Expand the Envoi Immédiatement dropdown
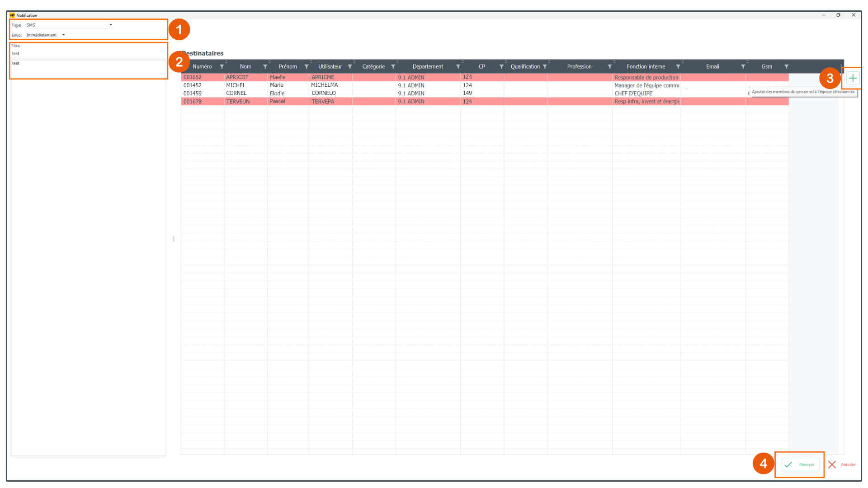 64,35
